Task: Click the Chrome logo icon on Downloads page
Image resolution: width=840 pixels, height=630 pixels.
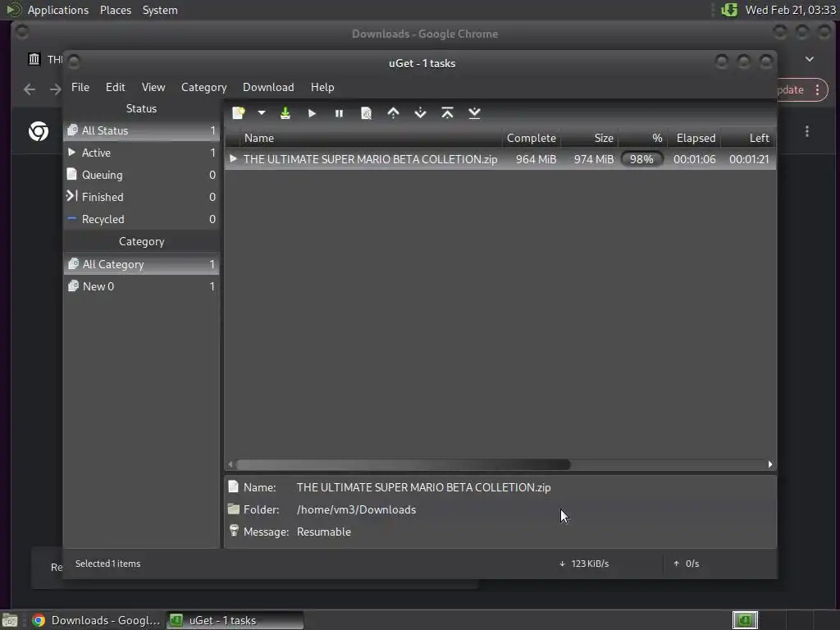Action: [x=39, y=131]
